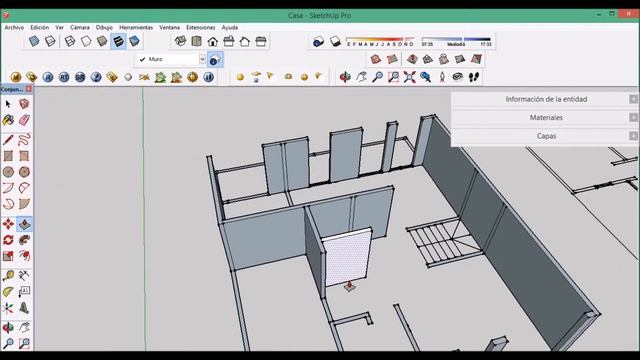Expand the Capas panel
Viewport: 640px width, 360px height.
(x=545, y=136)
